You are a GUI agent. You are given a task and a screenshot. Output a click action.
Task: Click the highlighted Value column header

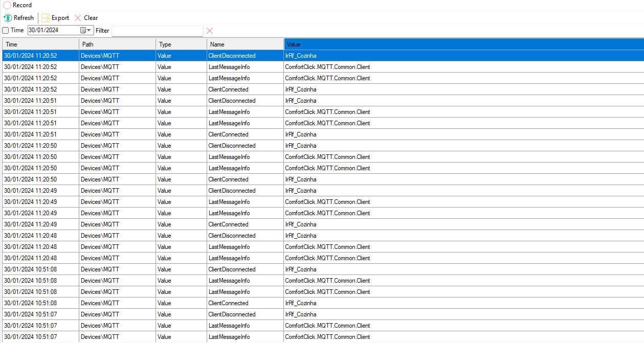pos(463,44)
